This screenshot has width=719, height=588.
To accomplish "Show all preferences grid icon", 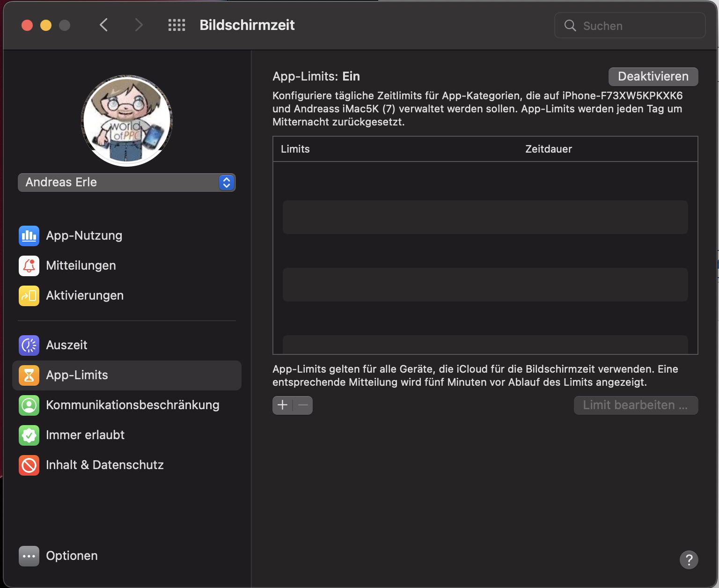I will pos(177,25).
